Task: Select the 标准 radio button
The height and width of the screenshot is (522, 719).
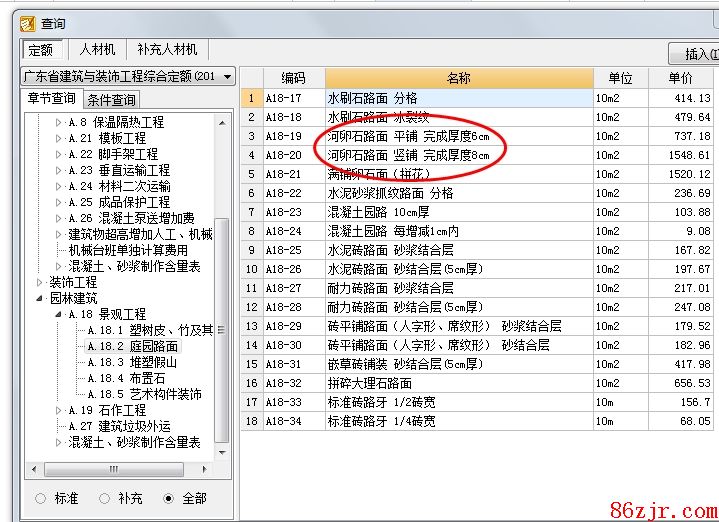Action: tap(41, 498)
